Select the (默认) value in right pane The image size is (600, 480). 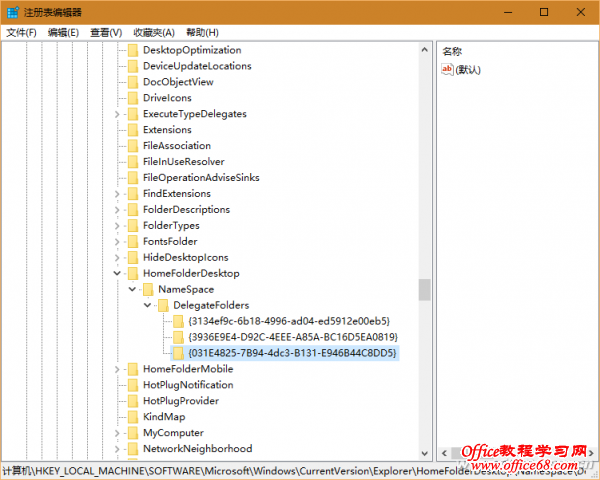click(x=468, y=70)
